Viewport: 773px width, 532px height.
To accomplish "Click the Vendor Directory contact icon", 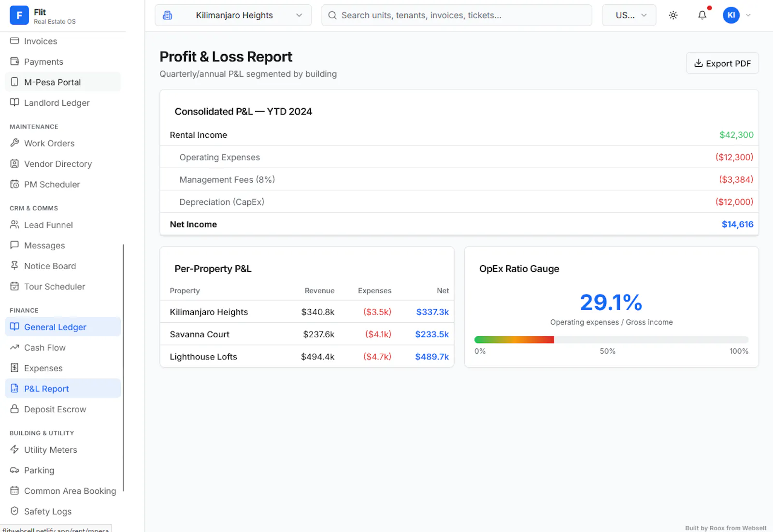I will 14,164.
